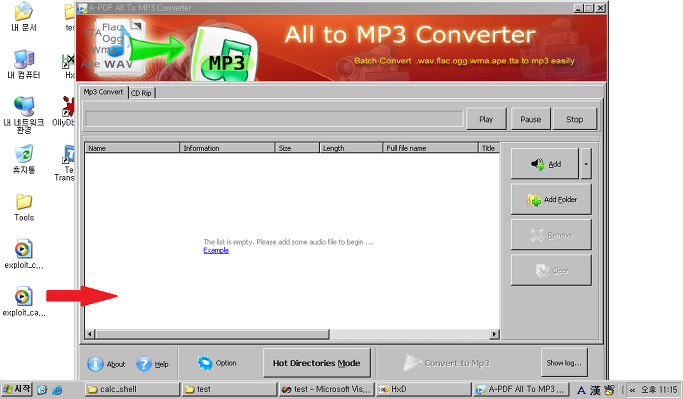Click the Internet Explorer quick launch icon
Viewport: 683px width, 399px height.
tap(57, 389)
